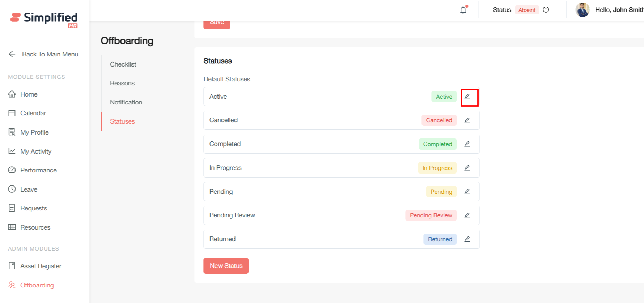Open editor for Pending status

[467, 192]
